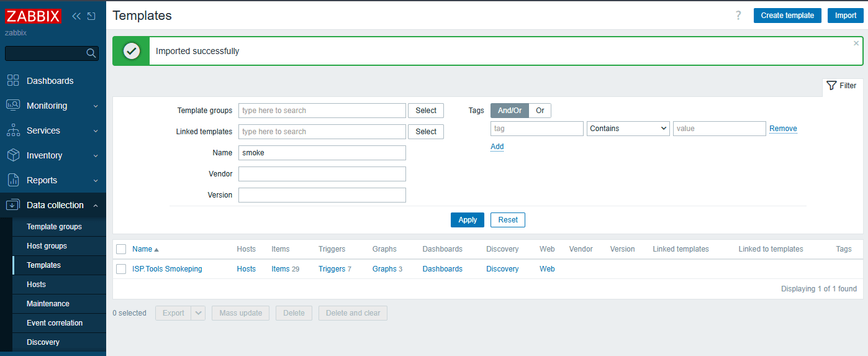
Task: Check the select-all checkbox in table header
Action: pyautogui.click(x=121, y=249)
